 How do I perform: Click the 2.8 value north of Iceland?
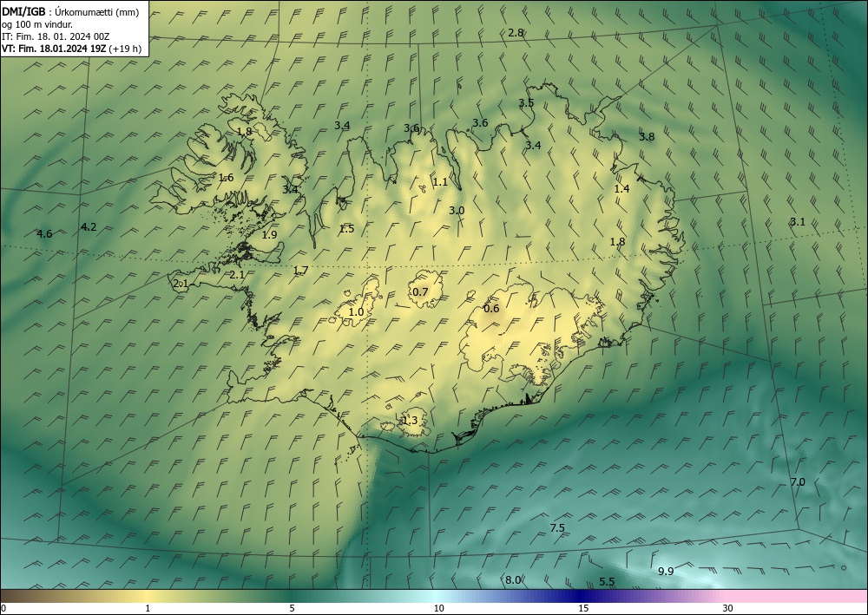516,33
